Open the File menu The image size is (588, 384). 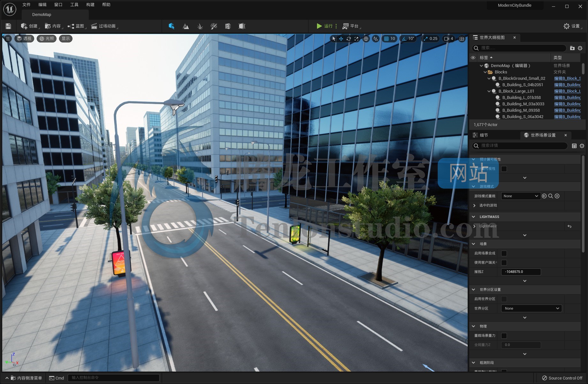[26, 5]
